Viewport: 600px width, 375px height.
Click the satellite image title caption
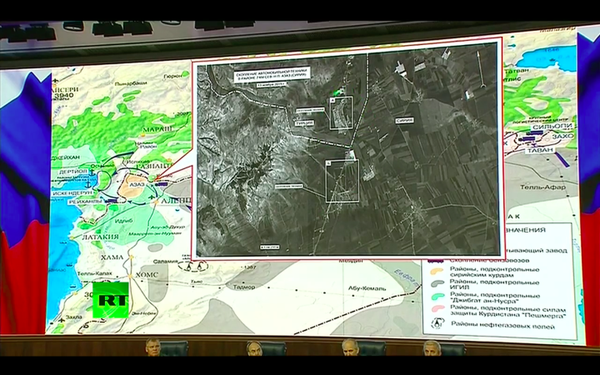click(272, 74)
